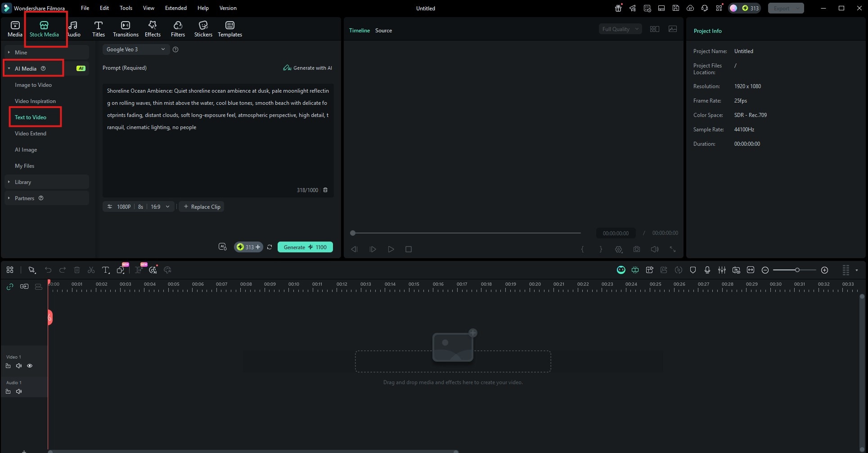The width and height of the screenshot is (868, 453).
Task: Click the timeline Delete trash icon
Action: pyautogui.click(x=77, y=270)
